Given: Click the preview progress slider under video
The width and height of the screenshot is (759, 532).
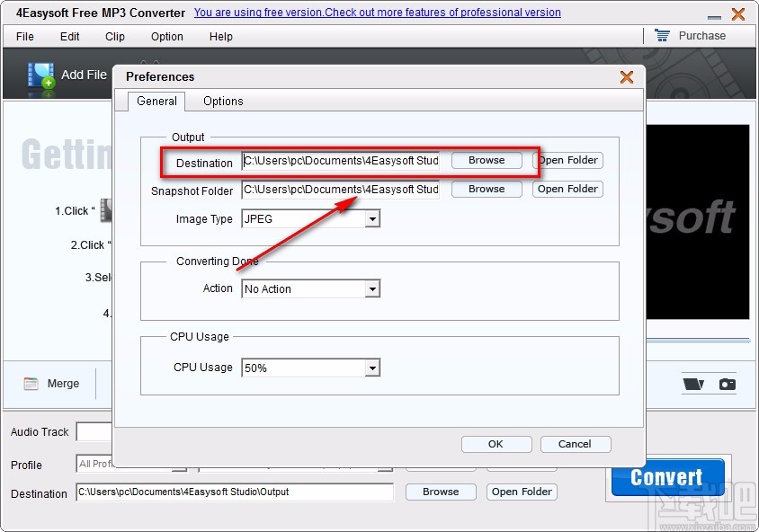Looking at the screenshot, I should (698, 341).
